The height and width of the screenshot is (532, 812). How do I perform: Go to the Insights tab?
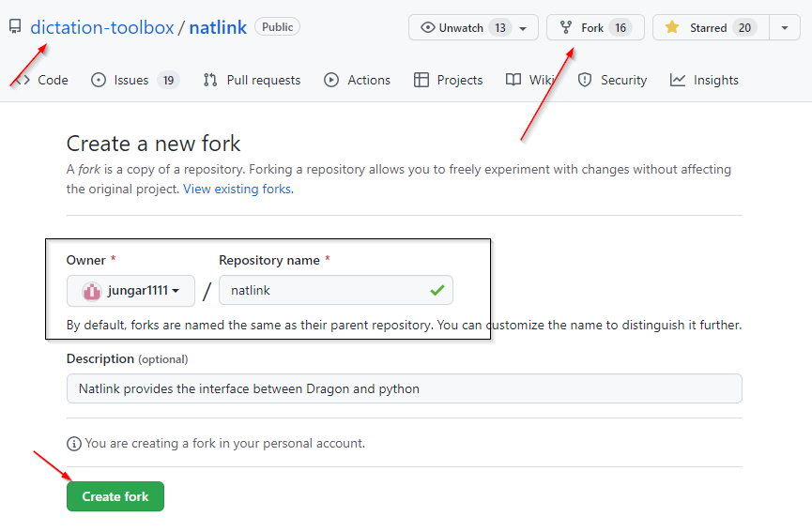point(704,80)
